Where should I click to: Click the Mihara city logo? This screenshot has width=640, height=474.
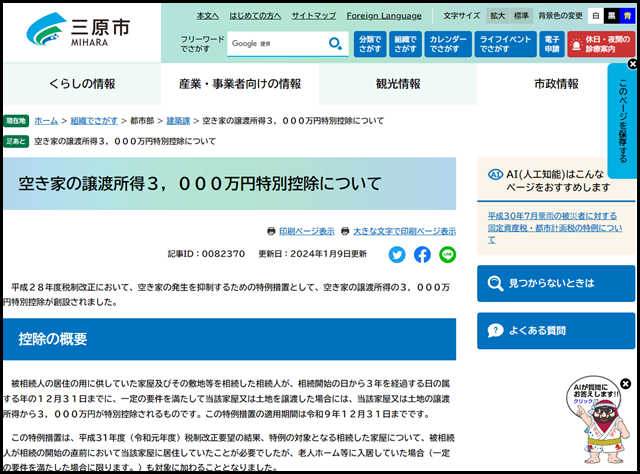click(x=78, y=30)
